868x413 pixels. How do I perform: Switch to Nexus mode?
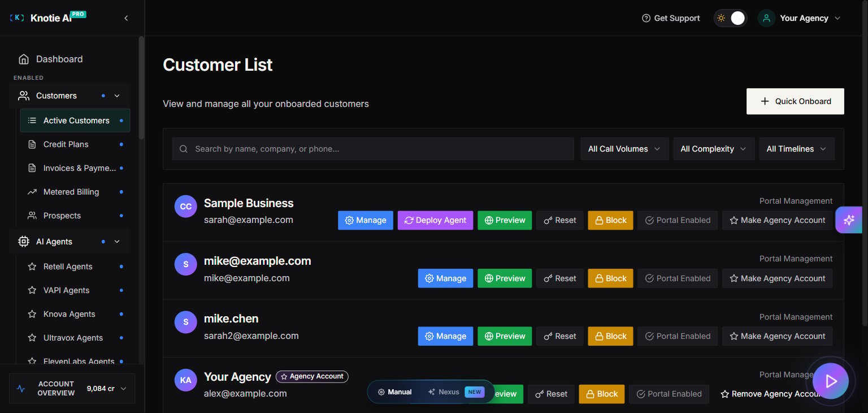click(456, 392)
